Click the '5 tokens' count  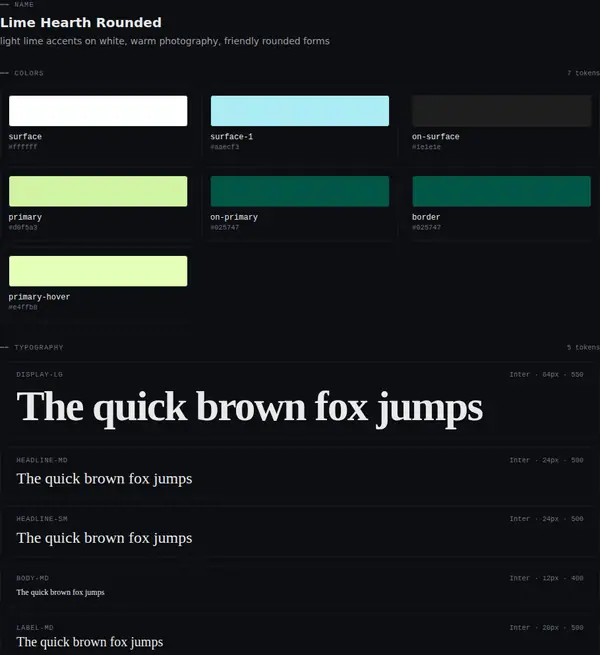tap(583, 348)
